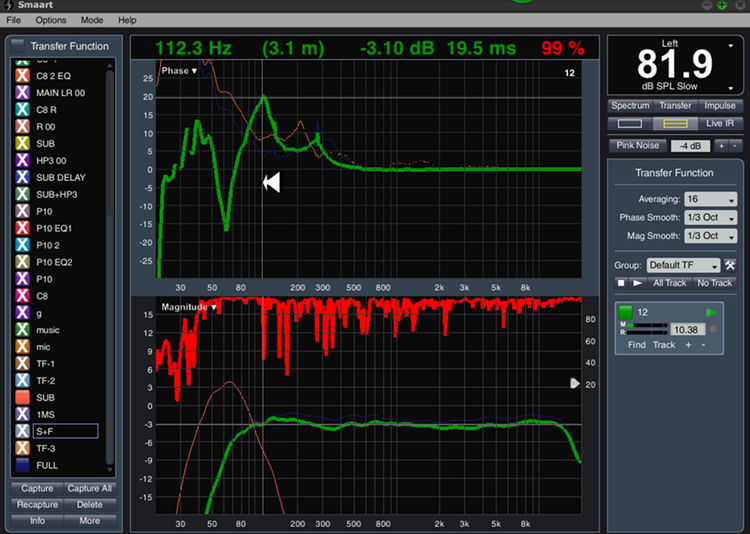The width and height of the screenshot is (750, 534).
Task: Toggle Live IR display
Action: [720, 123]
